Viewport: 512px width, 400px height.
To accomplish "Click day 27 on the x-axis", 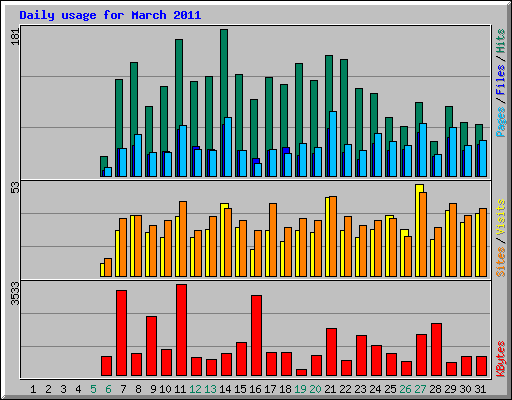I will (420, 389).
